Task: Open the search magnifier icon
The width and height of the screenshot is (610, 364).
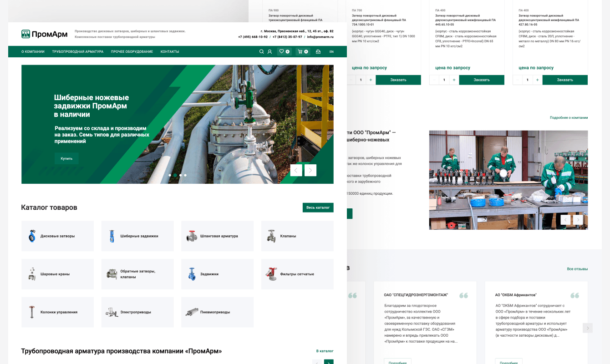Action: tap(261, 52)
